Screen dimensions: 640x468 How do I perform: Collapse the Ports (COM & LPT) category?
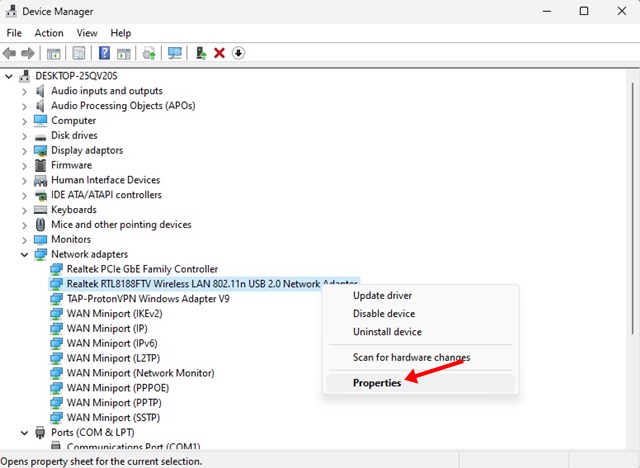(24, 433)
